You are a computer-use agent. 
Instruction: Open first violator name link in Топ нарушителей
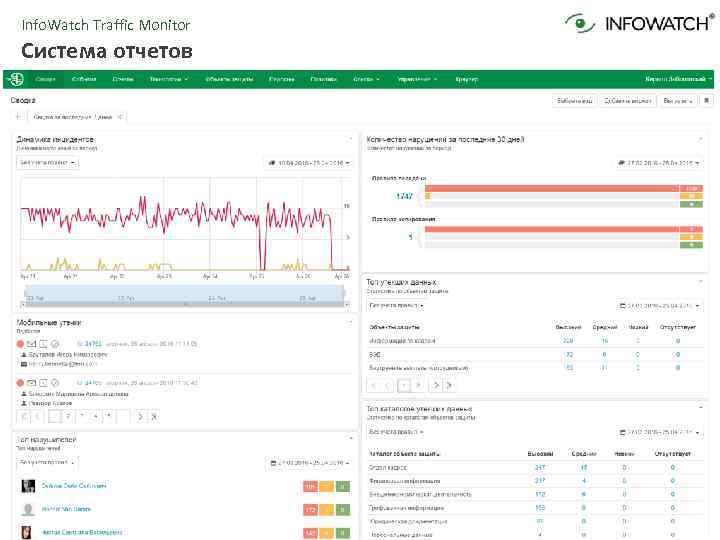(74, 485)
